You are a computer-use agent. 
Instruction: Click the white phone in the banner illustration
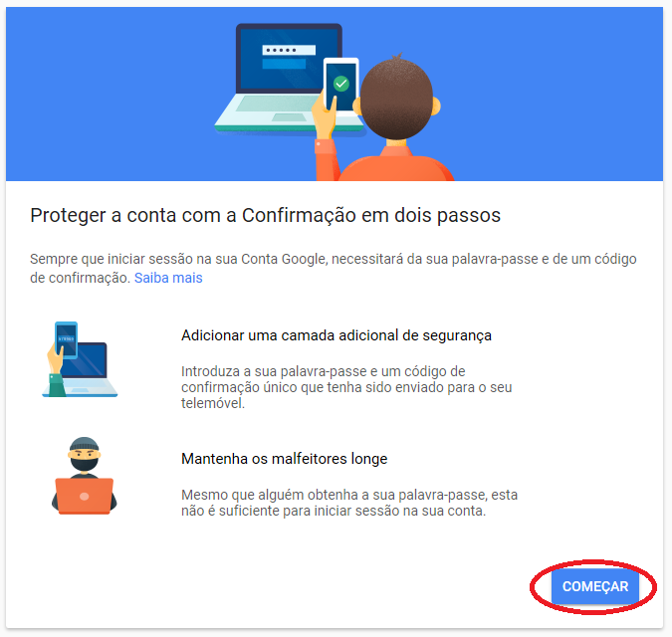coord(340,86)
